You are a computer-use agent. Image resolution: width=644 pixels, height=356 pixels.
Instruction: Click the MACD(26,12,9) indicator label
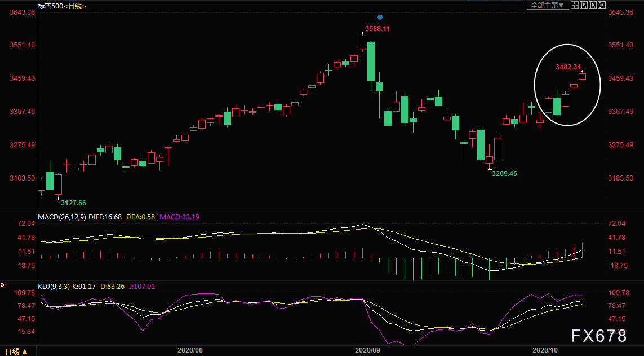62,217
